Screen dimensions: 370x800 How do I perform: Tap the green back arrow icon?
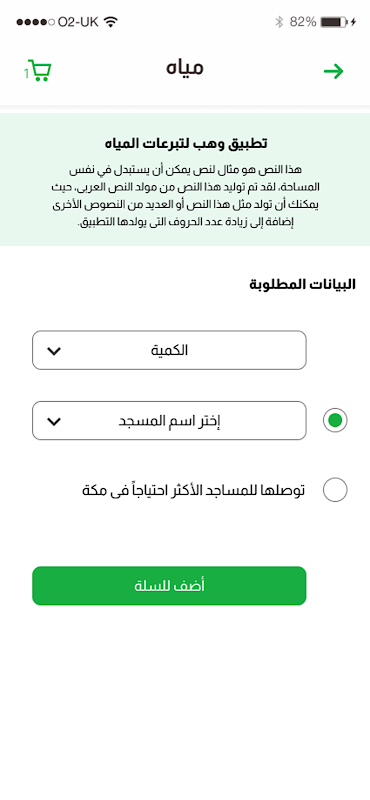[x=334, y=71]
